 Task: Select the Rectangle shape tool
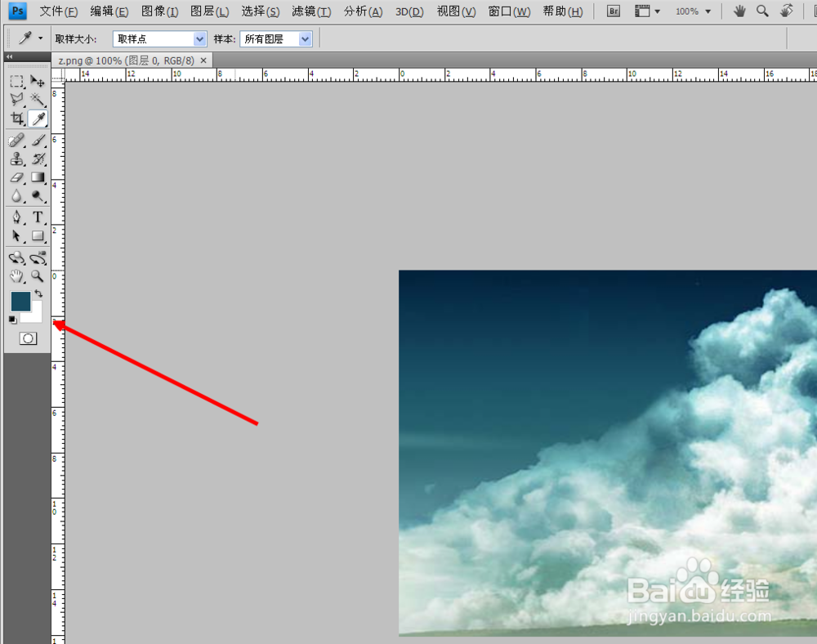click(x=38, y=236)
